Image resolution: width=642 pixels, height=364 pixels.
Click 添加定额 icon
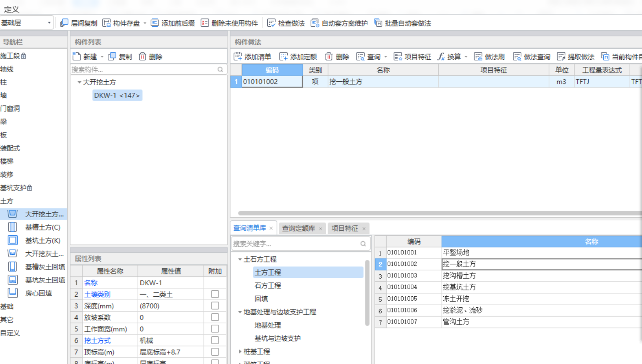pyautogui.click(x=284, y=56)
